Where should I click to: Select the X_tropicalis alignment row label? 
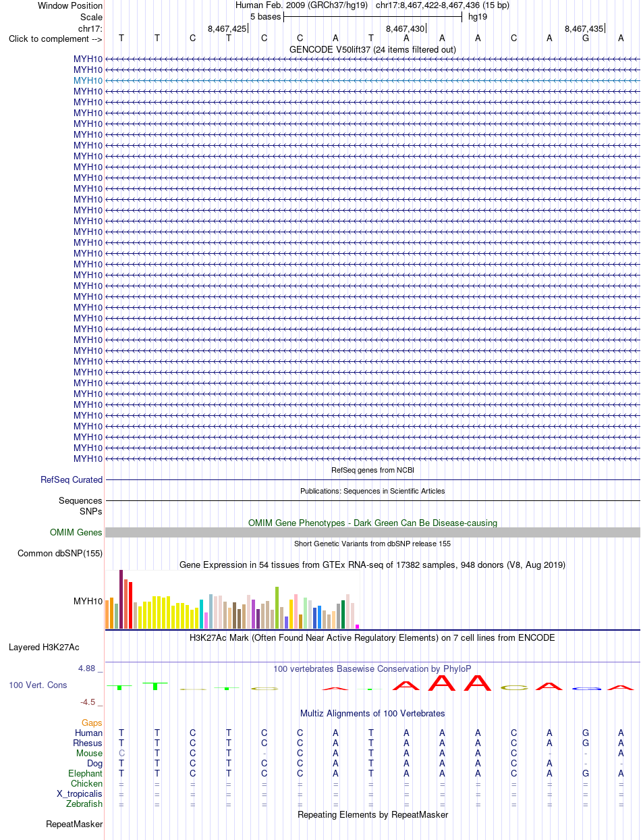click(x=80, y=794)
